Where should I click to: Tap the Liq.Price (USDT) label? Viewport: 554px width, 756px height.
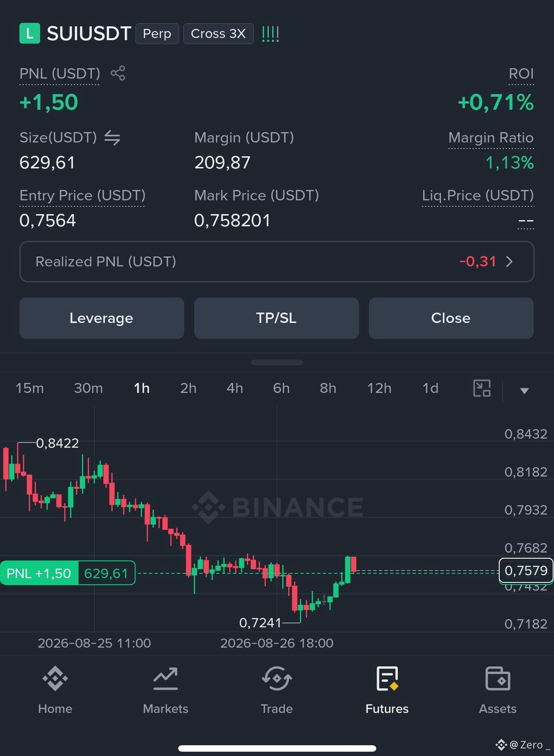point(478,196)
